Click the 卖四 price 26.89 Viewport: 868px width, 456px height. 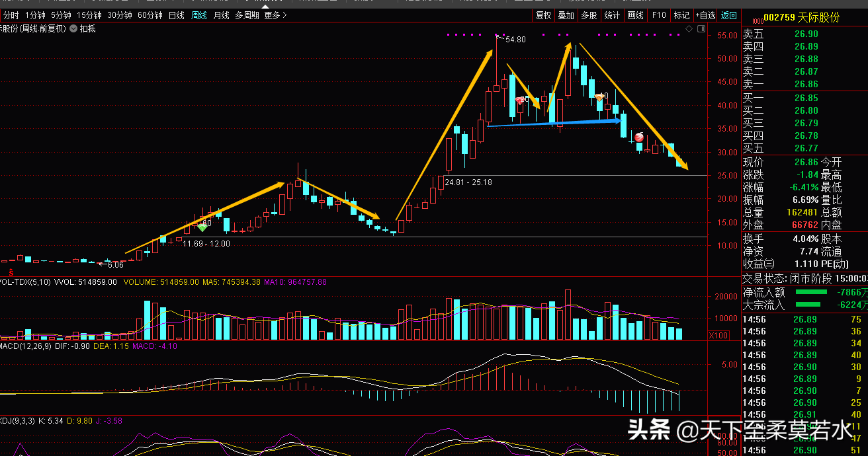pyautogui.click(x=806, y=47)
